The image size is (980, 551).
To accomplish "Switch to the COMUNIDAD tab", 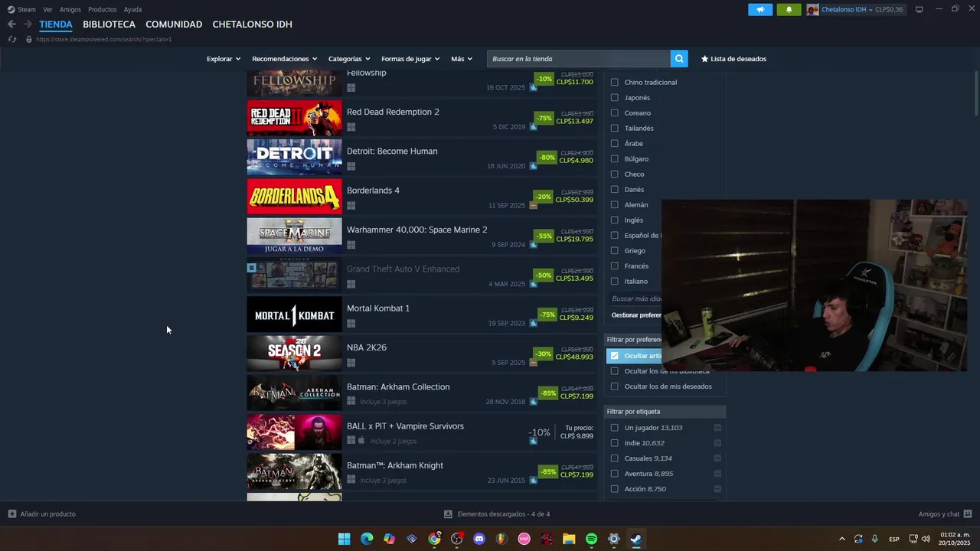I will [x=174, y=24].
